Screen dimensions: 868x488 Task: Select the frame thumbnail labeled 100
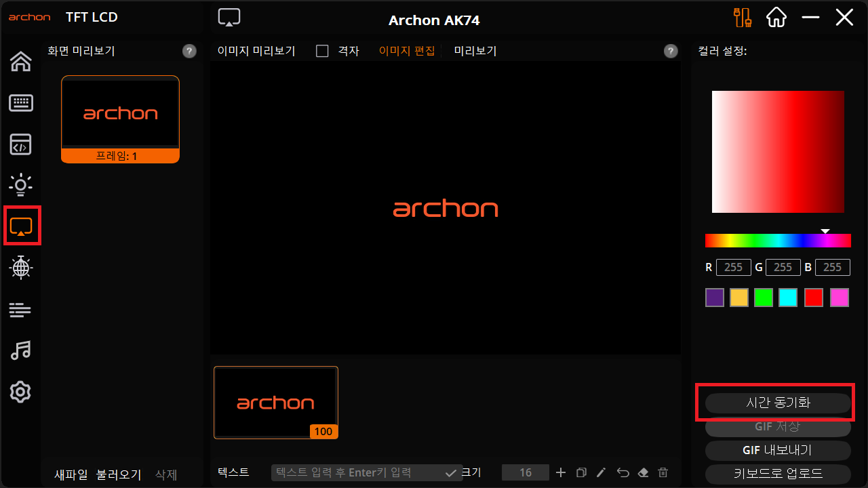click(276, 403)
